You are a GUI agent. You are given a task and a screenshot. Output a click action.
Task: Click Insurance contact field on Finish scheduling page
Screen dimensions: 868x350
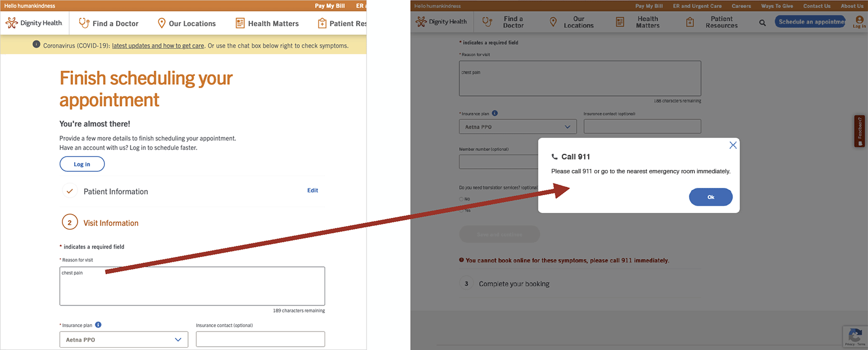[261, 339]
